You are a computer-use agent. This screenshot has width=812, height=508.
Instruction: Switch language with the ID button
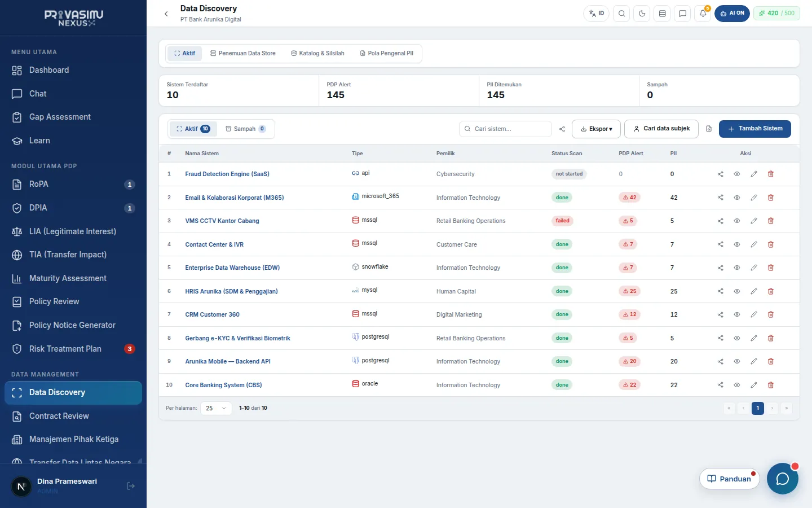(x=597, y=14)
